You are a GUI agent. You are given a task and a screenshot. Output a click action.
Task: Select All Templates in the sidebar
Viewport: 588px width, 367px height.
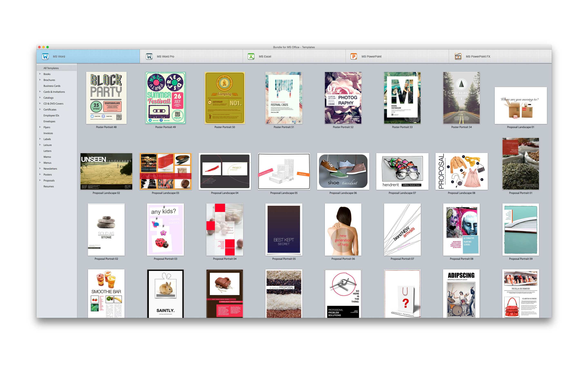[51, 68]
